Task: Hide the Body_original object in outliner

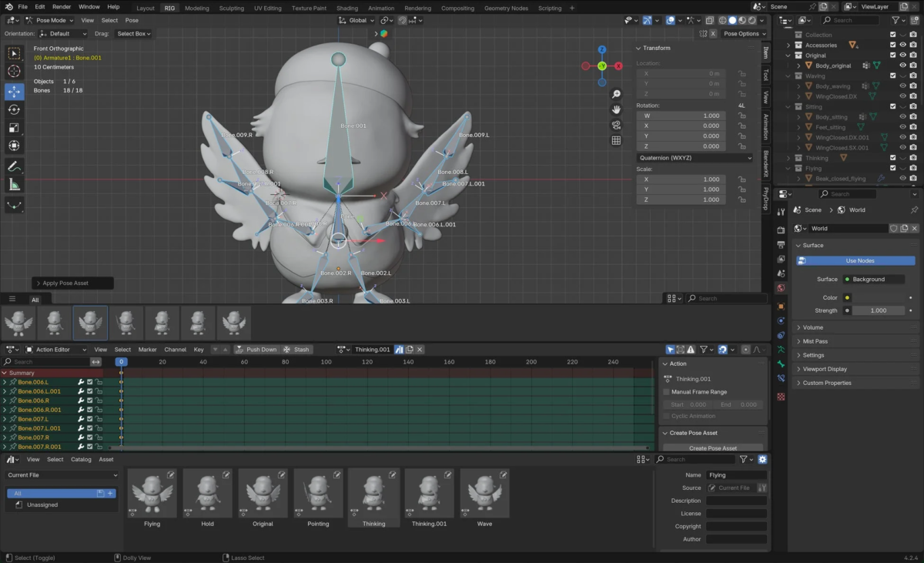Action: (902, 66)
